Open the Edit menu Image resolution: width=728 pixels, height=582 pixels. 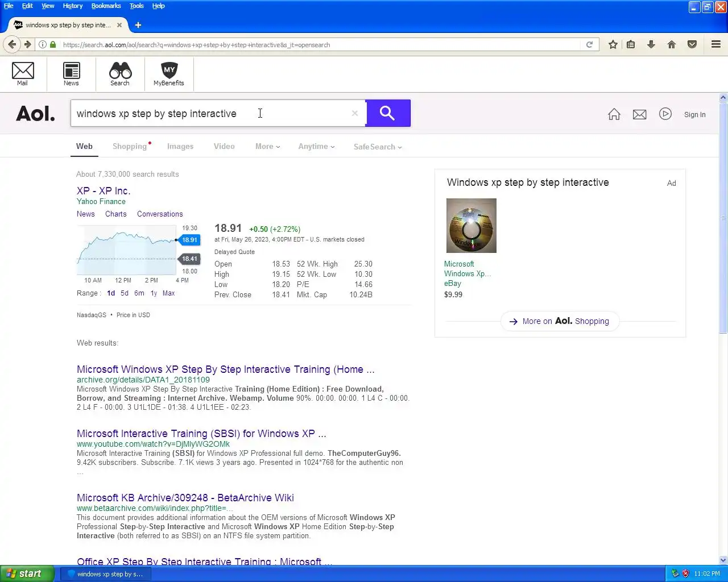[27, 6]
